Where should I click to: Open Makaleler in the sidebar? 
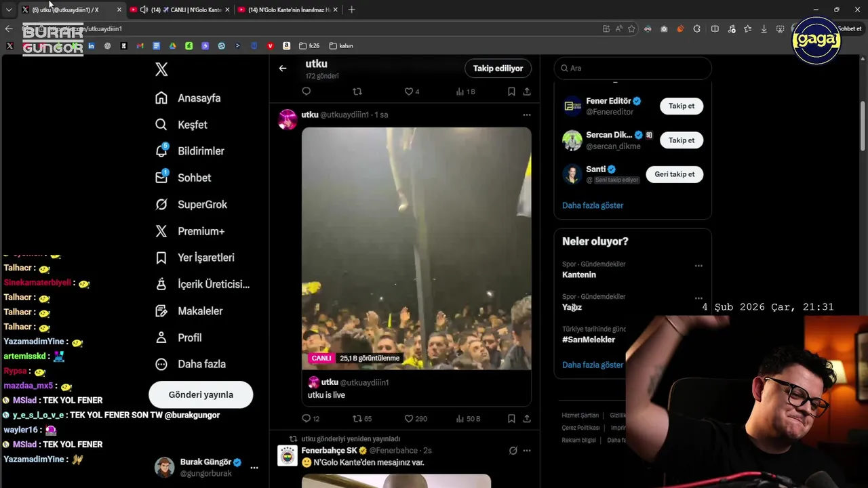pyautogui.click(x=189, y=311)
